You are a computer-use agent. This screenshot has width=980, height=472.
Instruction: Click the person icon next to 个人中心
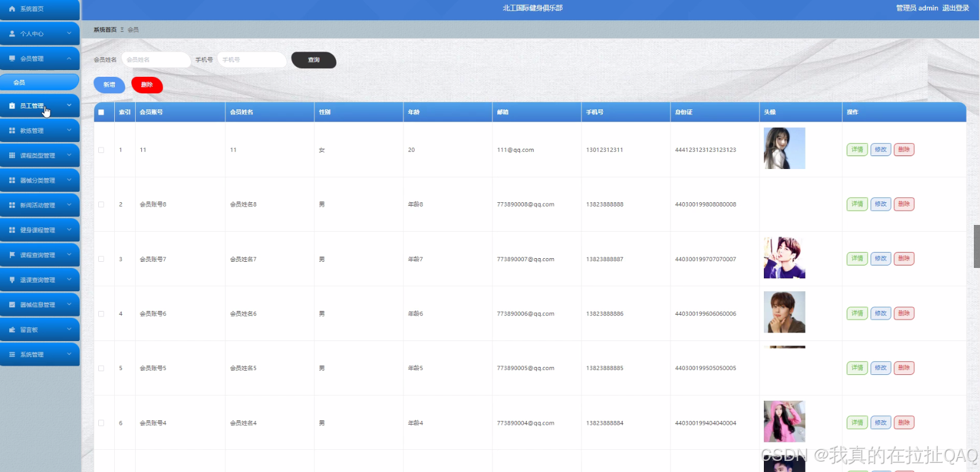[x=12, y=34]
